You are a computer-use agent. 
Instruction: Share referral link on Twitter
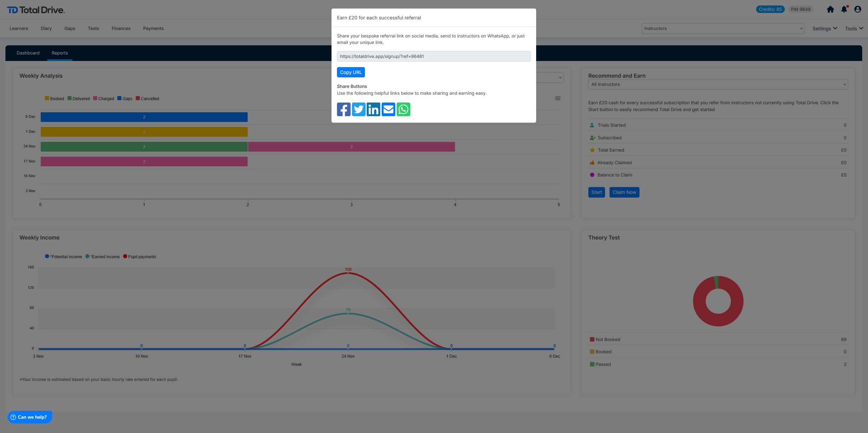click(358, 109)
